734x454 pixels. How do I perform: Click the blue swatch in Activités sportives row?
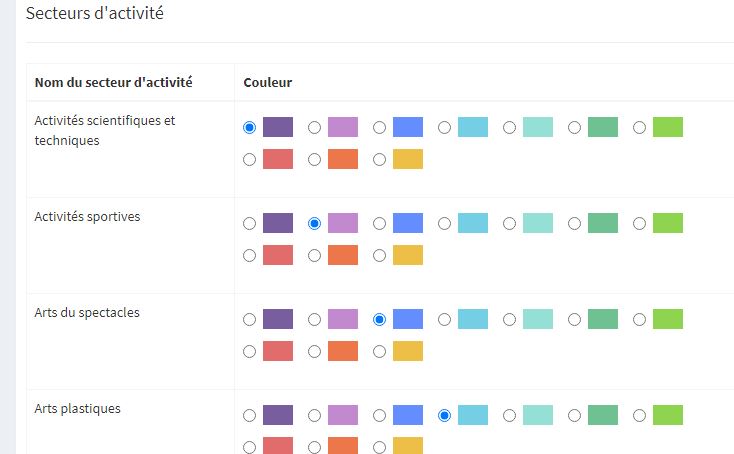pyautogui.click(x=408, y=223)
